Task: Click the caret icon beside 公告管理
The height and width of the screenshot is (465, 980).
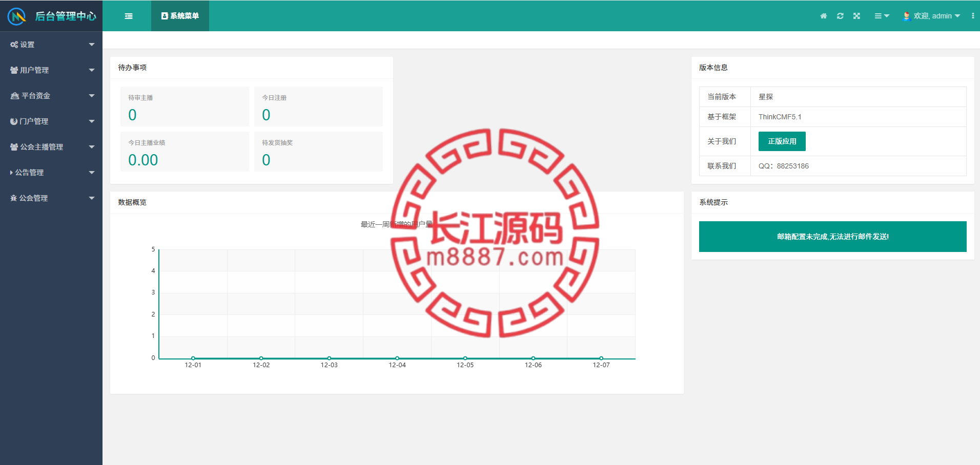Action: pos(11,173)
